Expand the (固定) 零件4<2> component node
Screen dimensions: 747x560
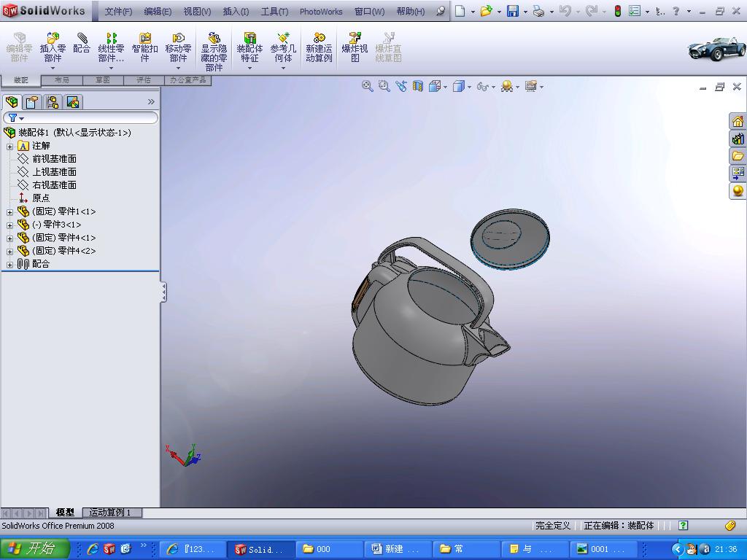tap(9, 251)
